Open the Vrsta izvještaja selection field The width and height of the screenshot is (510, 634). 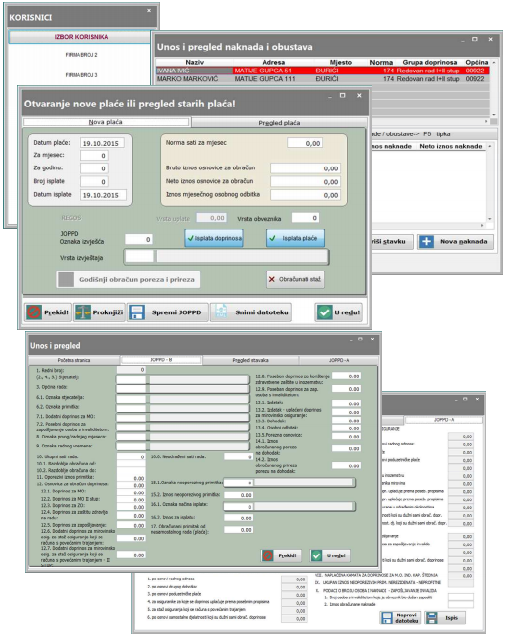pyautogui.click(x=226, y=257)
